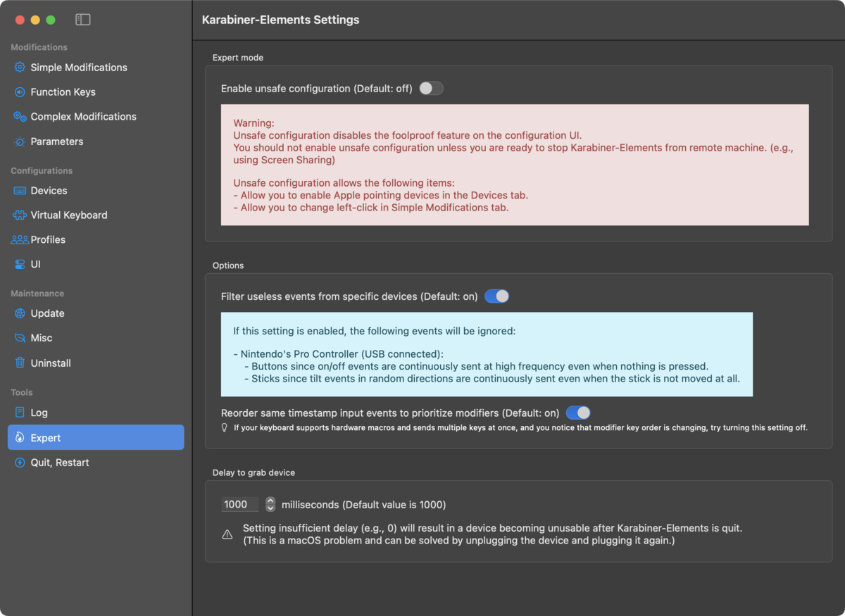Click the "Maintenance" sidebar group heading

(x=37, y=294)
